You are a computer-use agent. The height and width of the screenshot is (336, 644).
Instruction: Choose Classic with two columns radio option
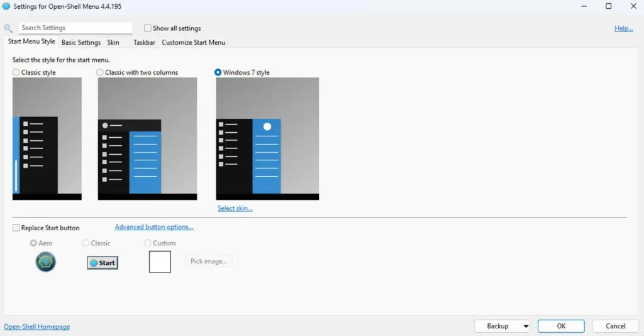point(100,72)
